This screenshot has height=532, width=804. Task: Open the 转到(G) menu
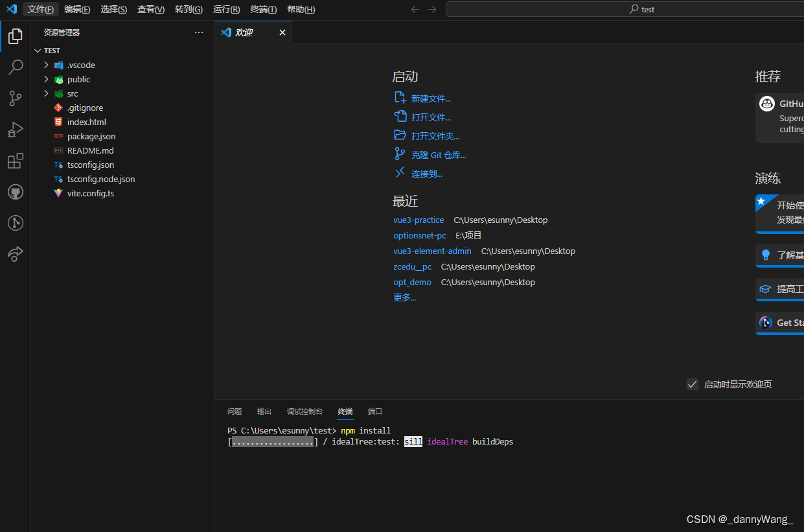189,9
